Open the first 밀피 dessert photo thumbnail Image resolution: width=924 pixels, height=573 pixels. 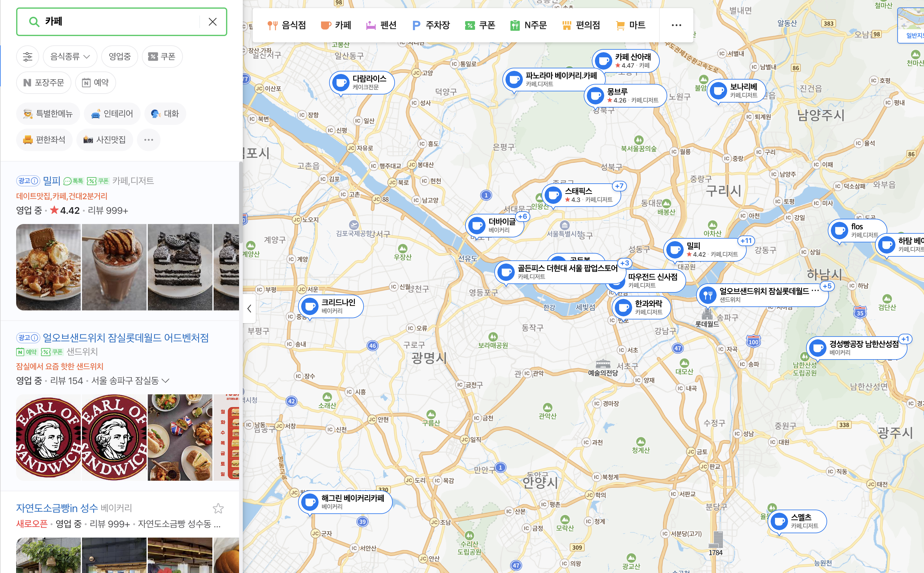[48, 267]
